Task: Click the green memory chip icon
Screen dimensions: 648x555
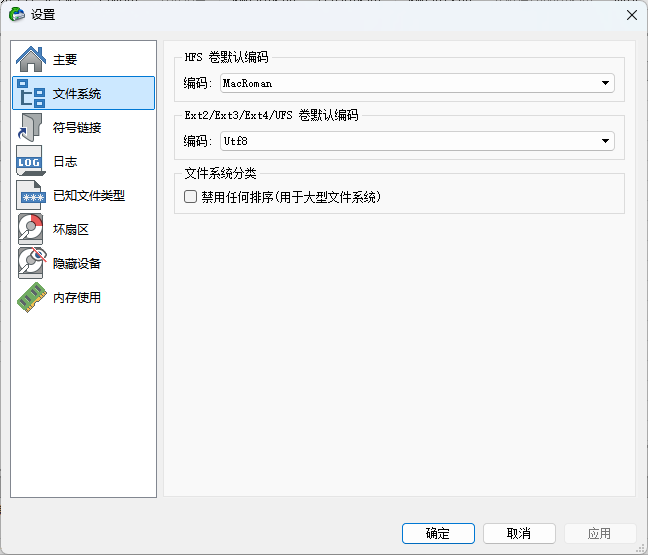Action: click(x=31, y=297)
